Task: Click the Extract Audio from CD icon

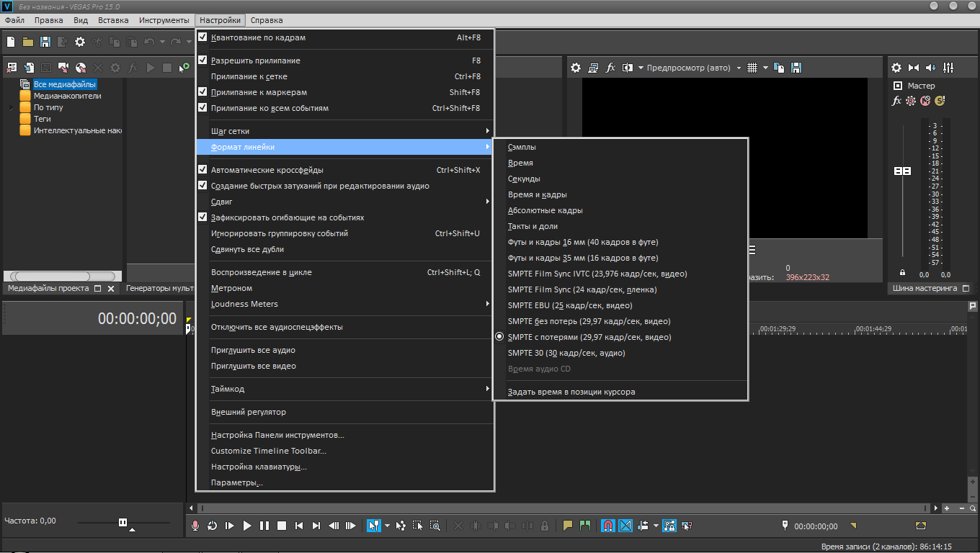Action: pos(81,68)
